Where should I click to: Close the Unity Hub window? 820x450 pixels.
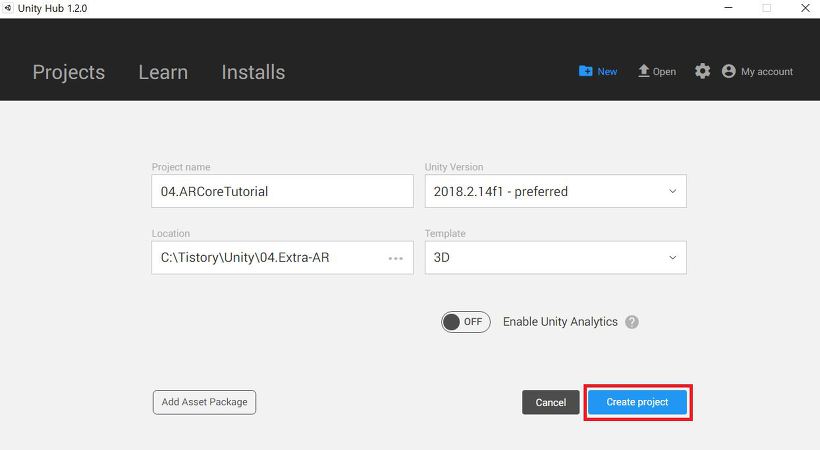805,8
